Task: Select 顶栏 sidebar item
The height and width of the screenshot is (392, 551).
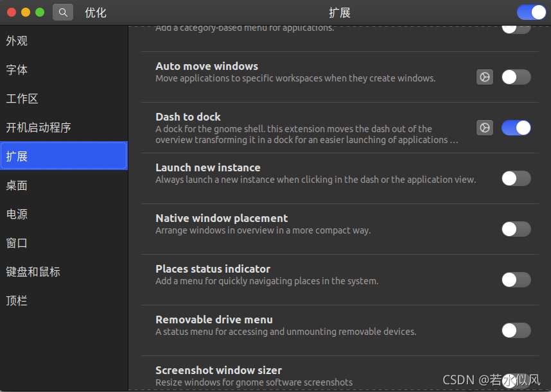Action: pos(17,301)
